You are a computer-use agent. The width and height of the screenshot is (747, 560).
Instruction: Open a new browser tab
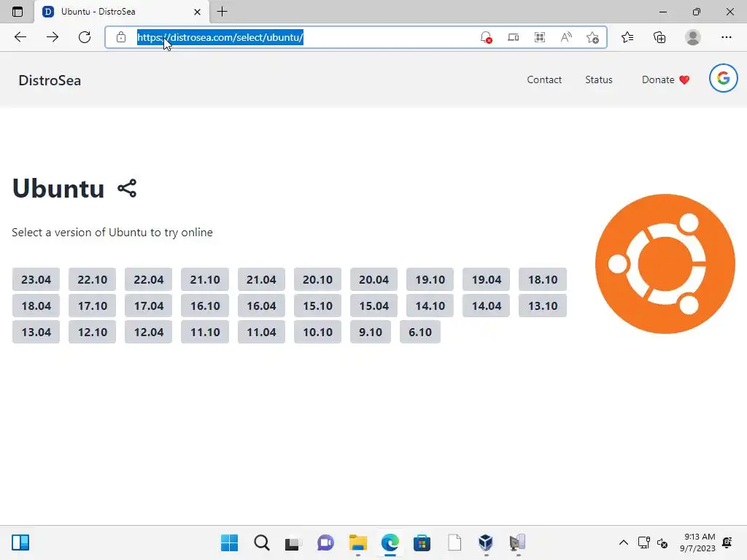click(x=222, y=12)
